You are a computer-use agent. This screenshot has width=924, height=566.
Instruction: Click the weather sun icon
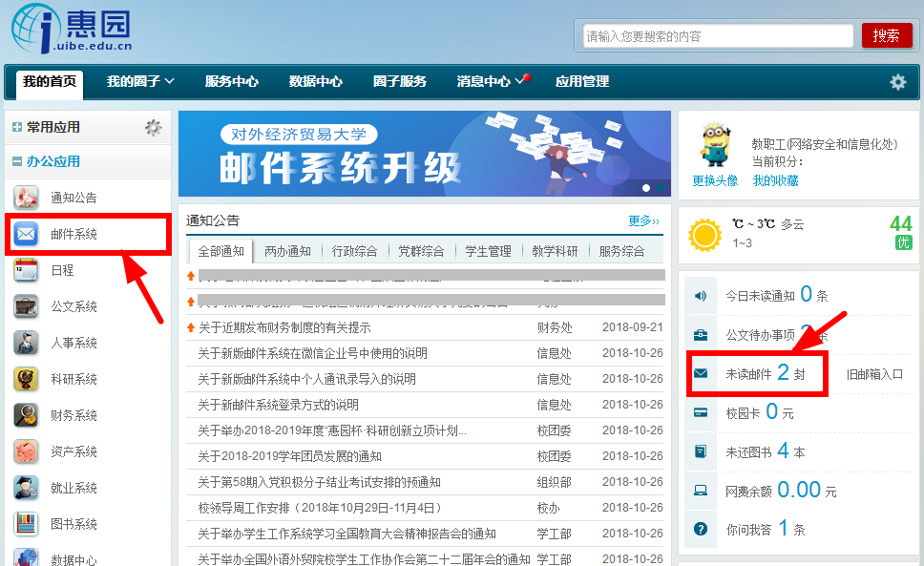[x=705, y=234]
